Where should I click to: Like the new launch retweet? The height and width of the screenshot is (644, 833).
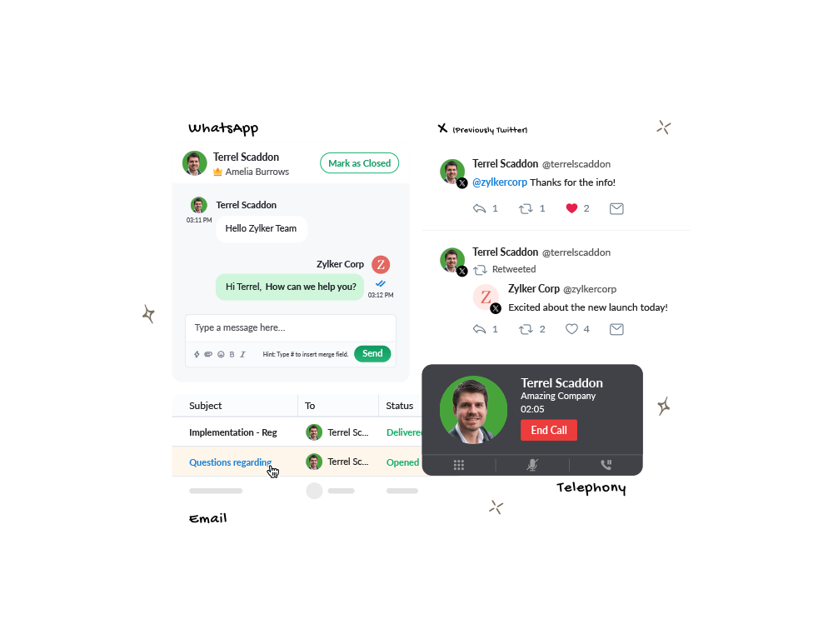coord(571,329)
